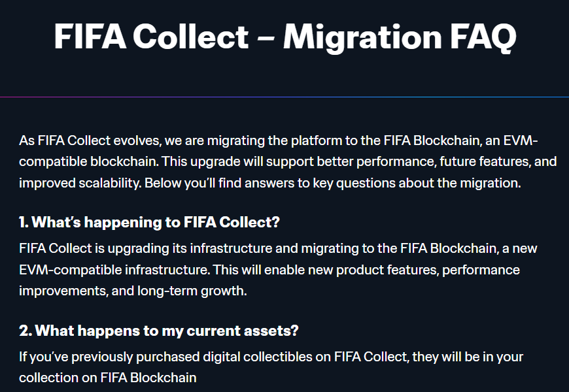The image size is (569, 392).
Task: Click the "FIFA Collect – Migration FAQ" page title
Action: coord(285,37)
